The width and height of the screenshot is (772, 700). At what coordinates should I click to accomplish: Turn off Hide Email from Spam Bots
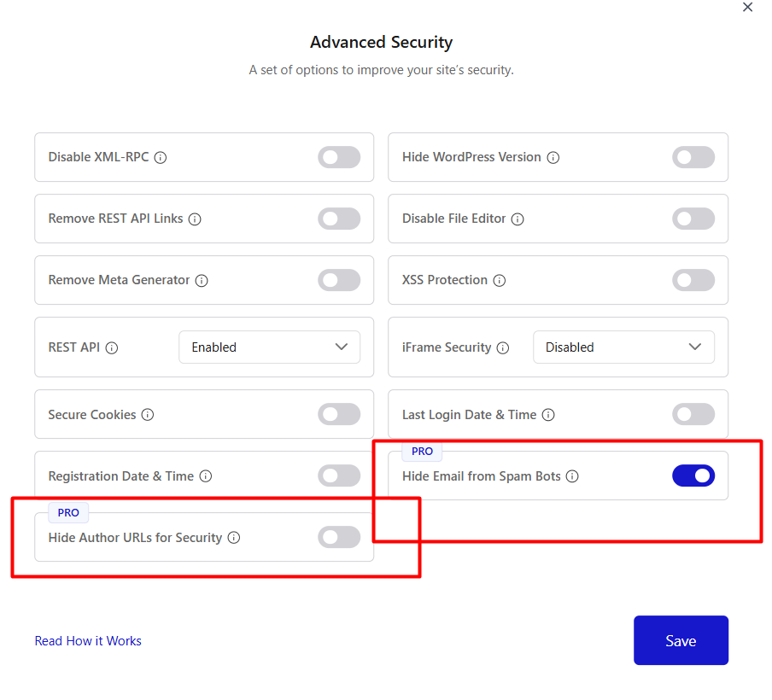pos(693,476)
